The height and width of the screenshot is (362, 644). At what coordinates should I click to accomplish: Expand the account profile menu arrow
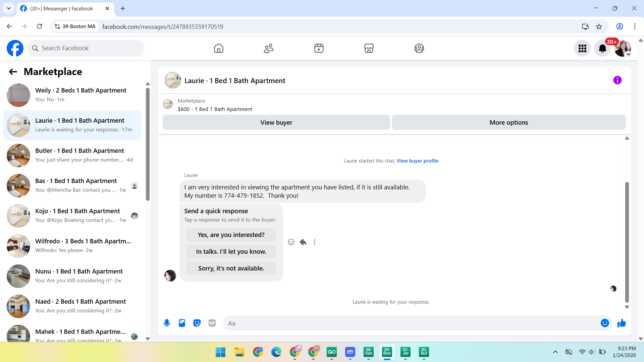629,54
